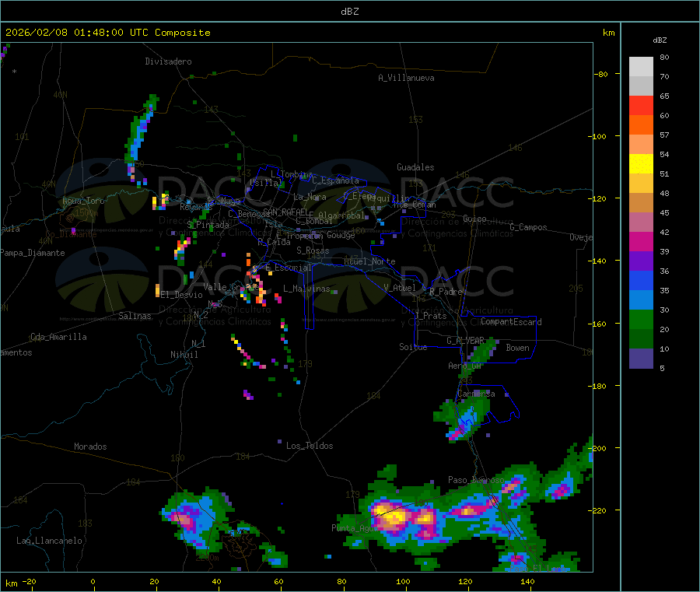The image size is (700, 592).
Task: Select the 'Nihuil' map label
Action: [x=184, y=355]
